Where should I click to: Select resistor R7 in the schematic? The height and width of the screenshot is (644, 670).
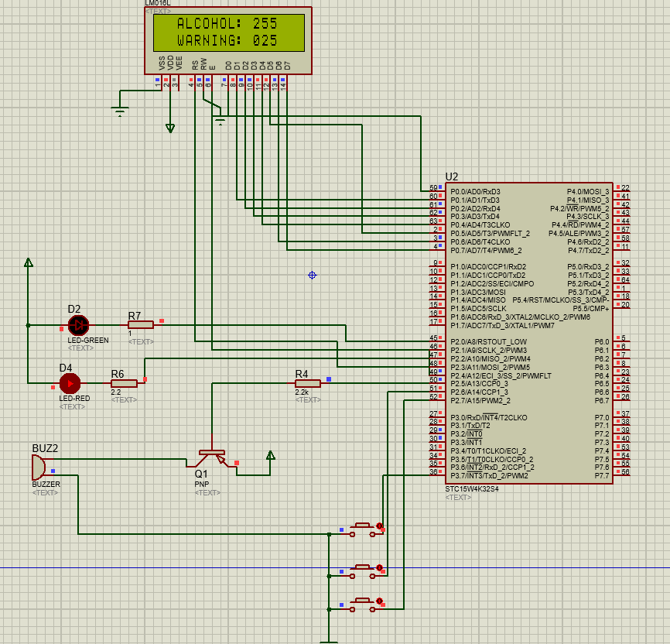click(141, 325)
